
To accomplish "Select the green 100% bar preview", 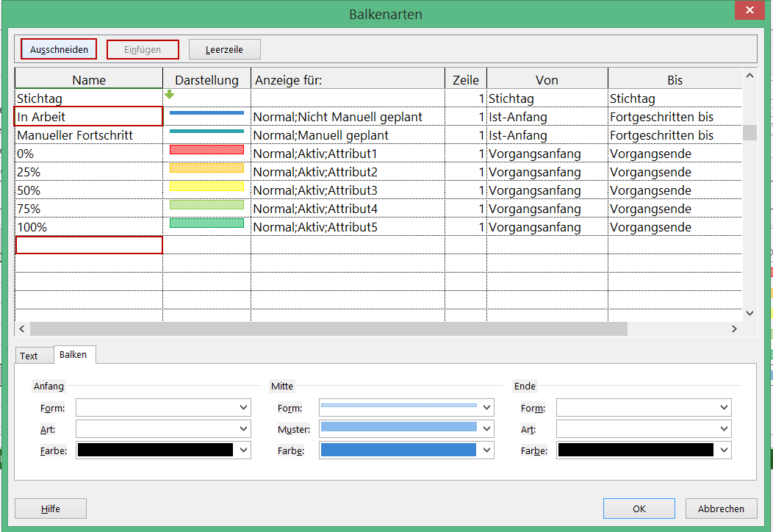I will [206, 223].
